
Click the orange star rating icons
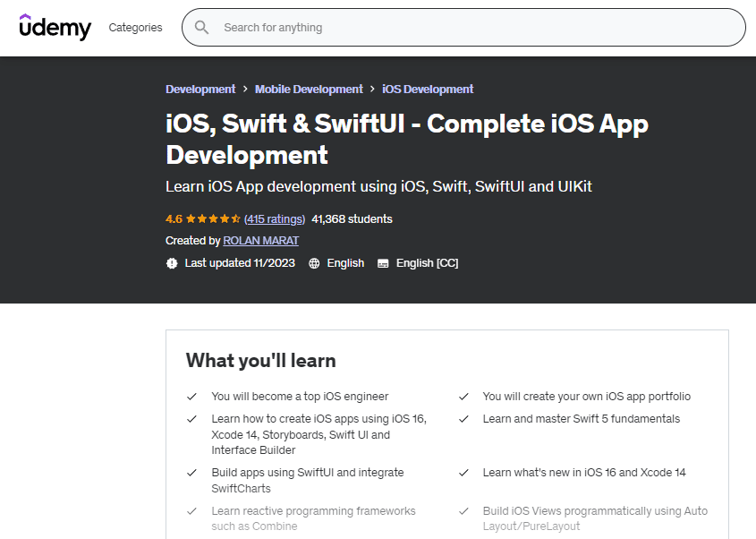[213, 218]
